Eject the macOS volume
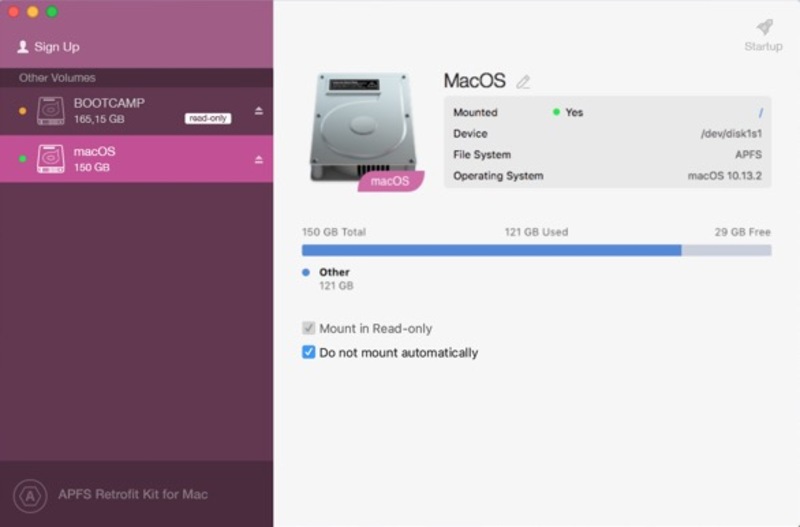 click(x=259, y=160)
